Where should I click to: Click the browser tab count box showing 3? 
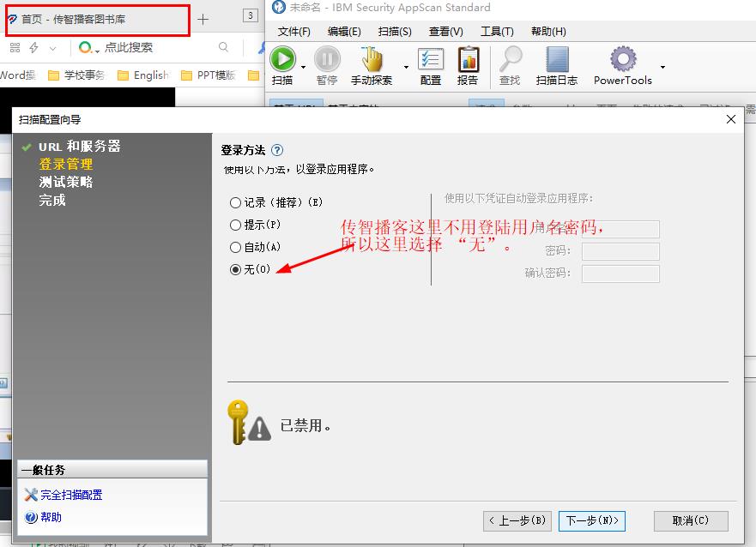point(251,15)
